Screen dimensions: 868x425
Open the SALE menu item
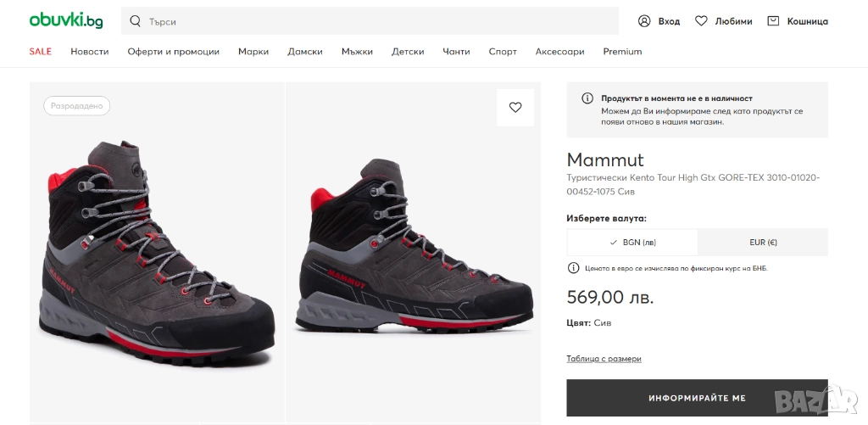[x=41, y=52]
